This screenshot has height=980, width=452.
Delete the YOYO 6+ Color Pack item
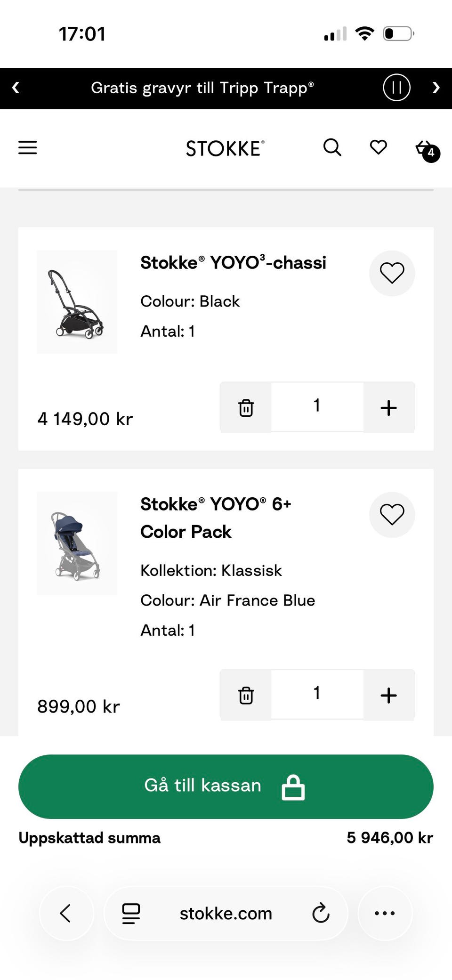tap(246, 696)
